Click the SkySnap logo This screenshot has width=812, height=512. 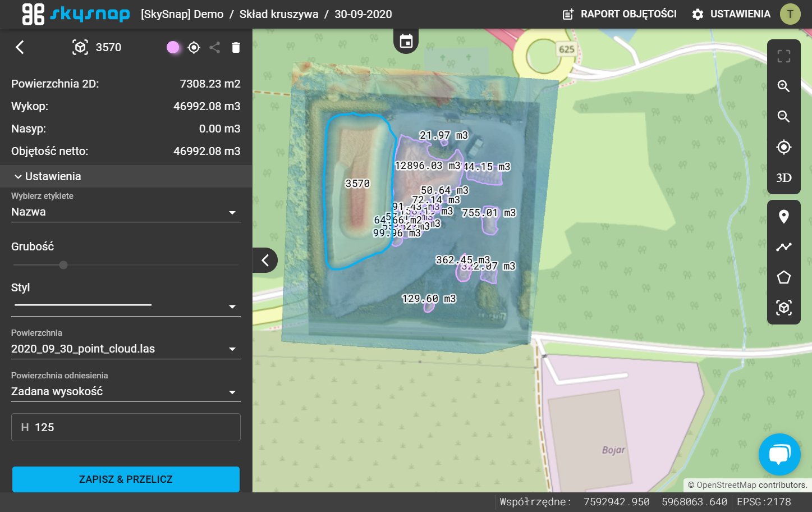tap(76, 14)
